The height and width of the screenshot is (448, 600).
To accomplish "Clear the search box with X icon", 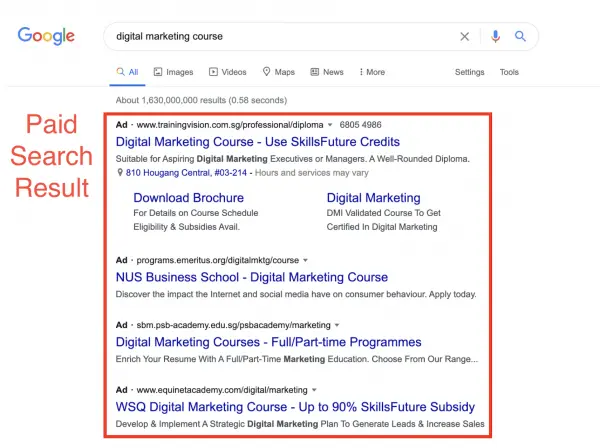I will click(465, 36).
